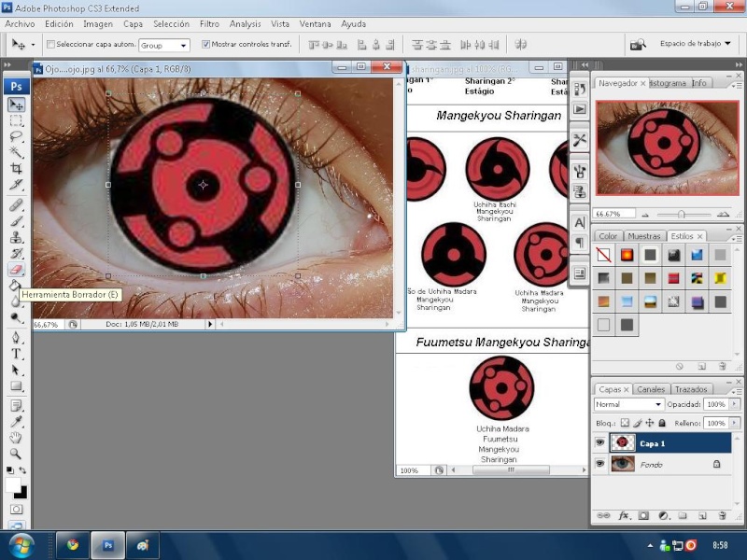Apply the red square style swatch

pos(673,278)
